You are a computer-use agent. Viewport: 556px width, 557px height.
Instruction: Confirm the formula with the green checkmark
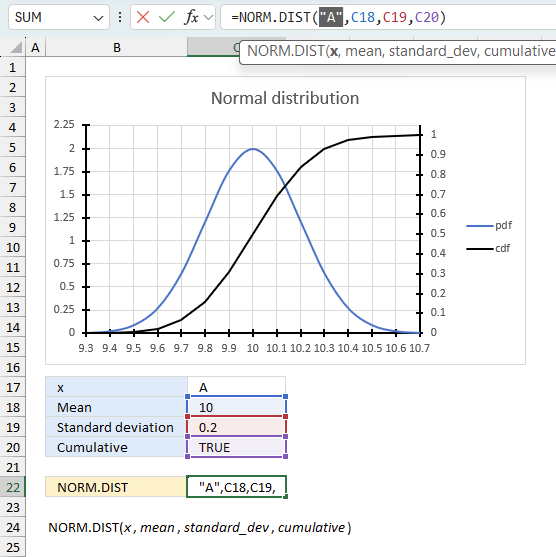[167, 17]
